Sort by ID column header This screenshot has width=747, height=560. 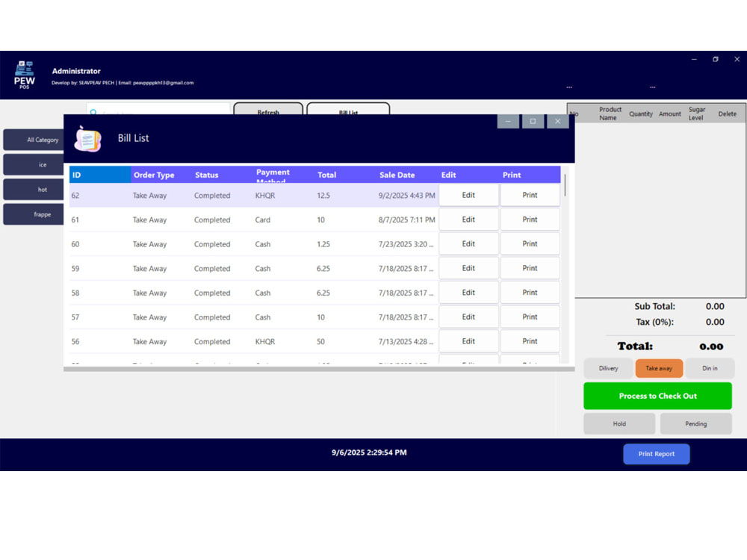(100, 175)
